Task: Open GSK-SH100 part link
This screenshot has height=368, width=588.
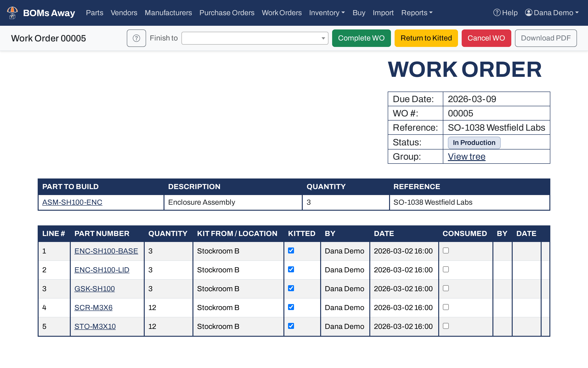Action: (x=95, y=289)
